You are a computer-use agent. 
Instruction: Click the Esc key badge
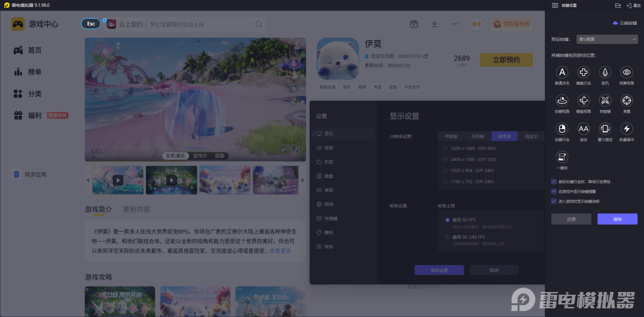[x=91, y=24]
